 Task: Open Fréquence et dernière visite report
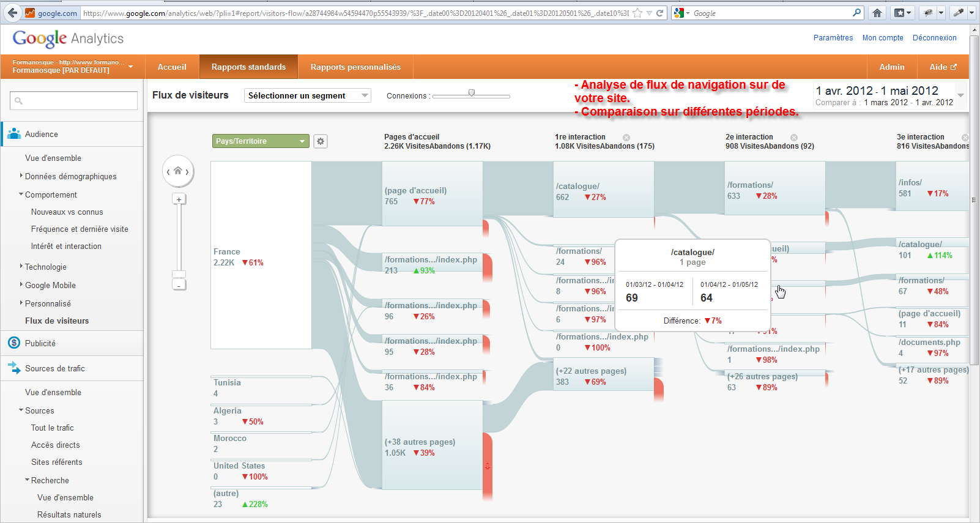(80, 229)
